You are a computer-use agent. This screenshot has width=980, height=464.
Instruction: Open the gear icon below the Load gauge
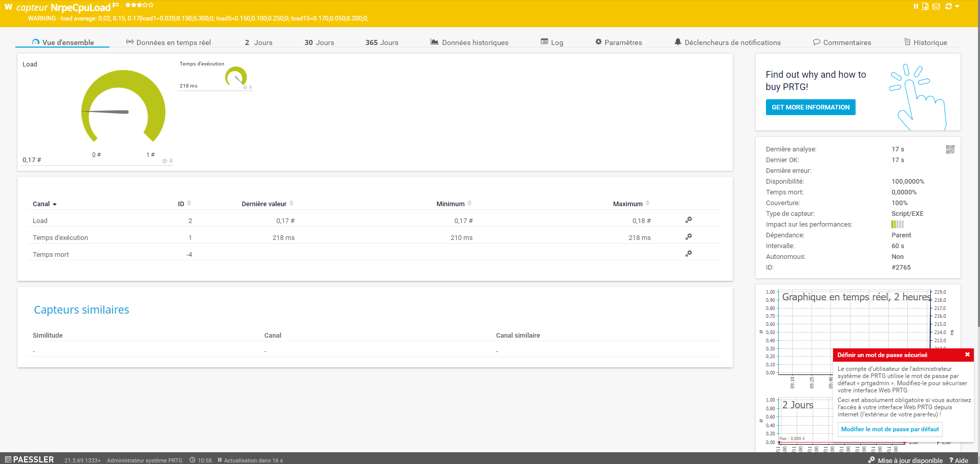(164, 161)
